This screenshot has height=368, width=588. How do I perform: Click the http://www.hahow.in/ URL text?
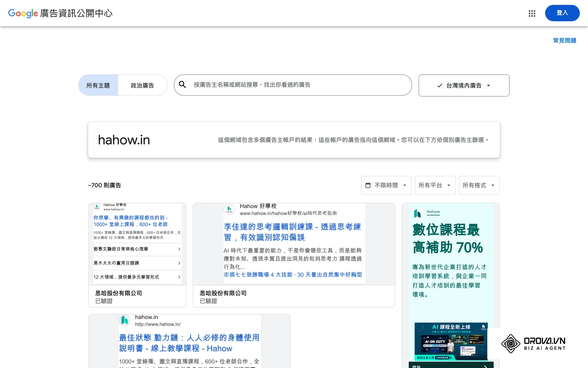click(158, 324)
